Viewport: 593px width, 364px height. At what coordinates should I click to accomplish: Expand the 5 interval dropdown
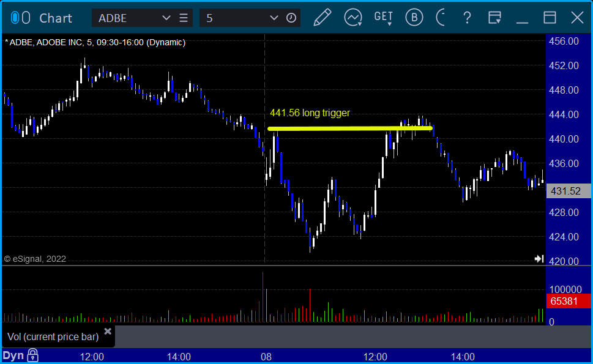pos(274,18)
